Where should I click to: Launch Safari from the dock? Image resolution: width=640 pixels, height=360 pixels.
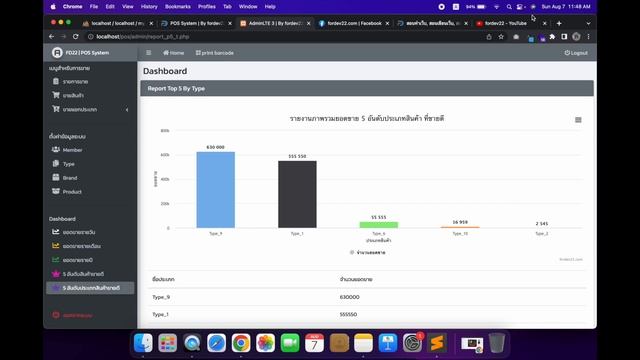click(x=216, y=343)
